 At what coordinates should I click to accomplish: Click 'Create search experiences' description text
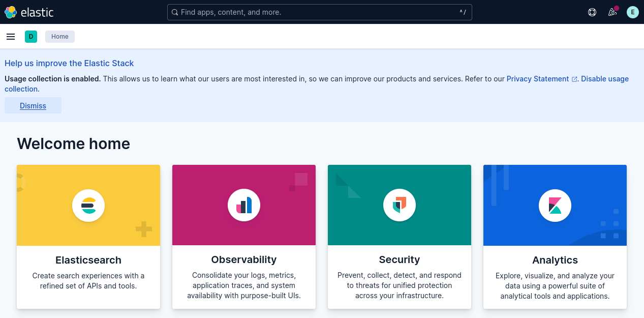click(x=88, y=281)
